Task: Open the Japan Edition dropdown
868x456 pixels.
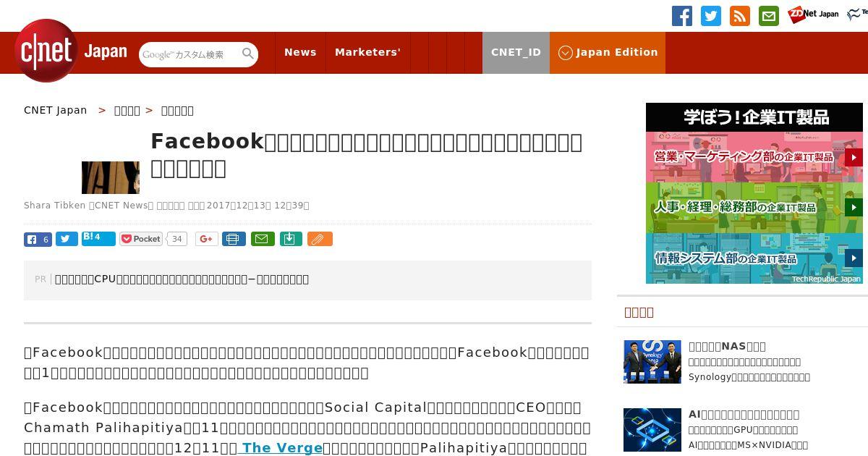Action: (x=608, y=52)
